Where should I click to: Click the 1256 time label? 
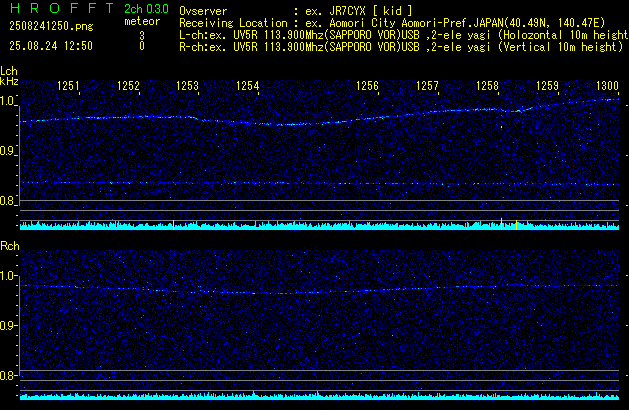[367, 85]
